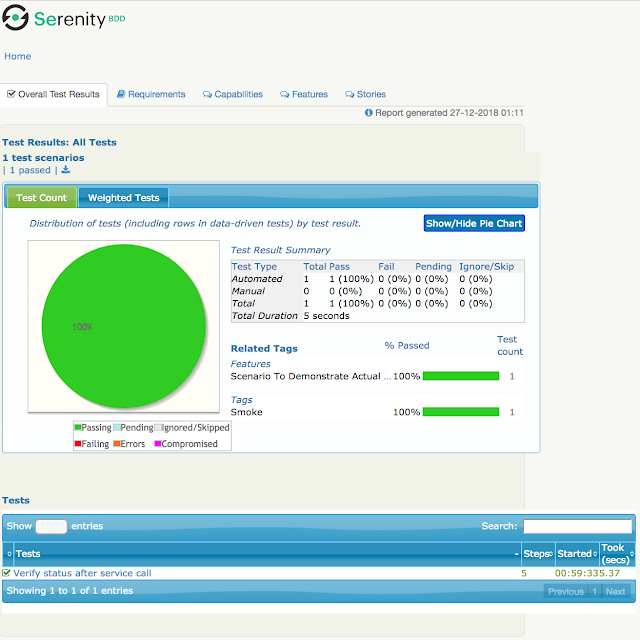Click the Next pagination button
This screenshot has height=640, width=640.
616,591
